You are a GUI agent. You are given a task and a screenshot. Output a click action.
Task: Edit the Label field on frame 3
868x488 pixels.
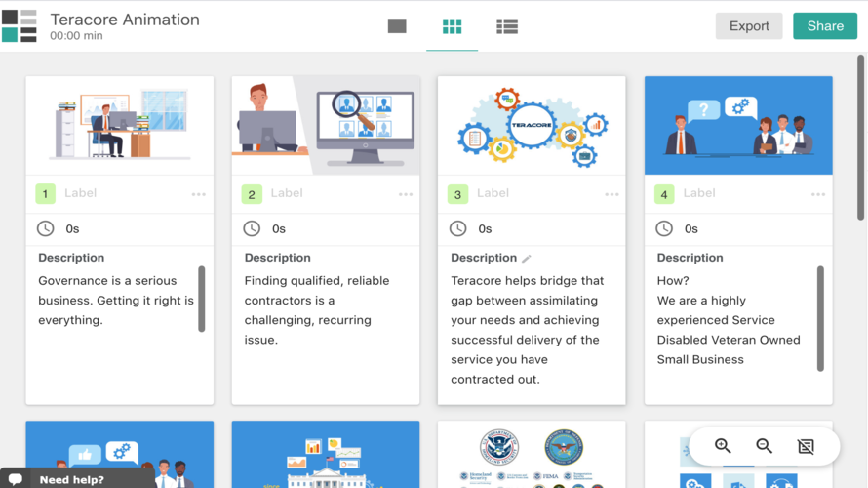(x=493, y=193)
